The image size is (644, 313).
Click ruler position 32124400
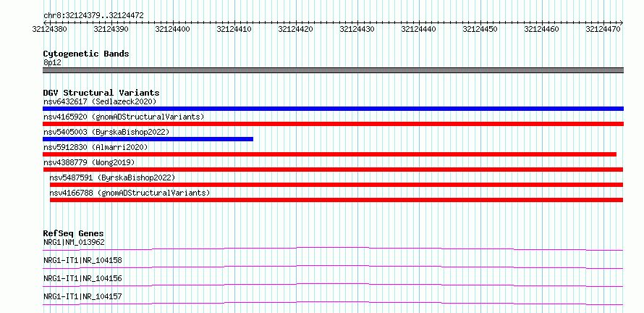point(173,29)
